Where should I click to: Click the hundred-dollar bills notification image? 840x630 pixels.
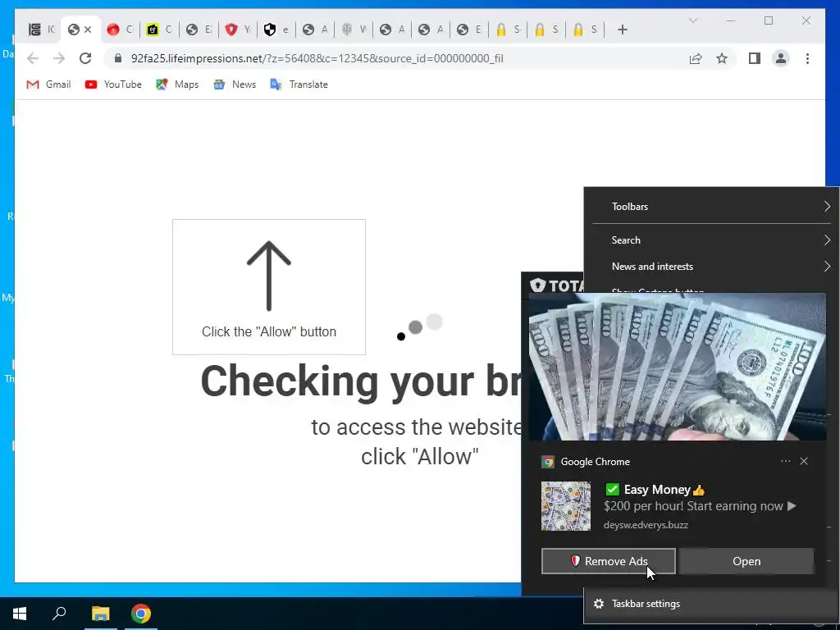677,367
